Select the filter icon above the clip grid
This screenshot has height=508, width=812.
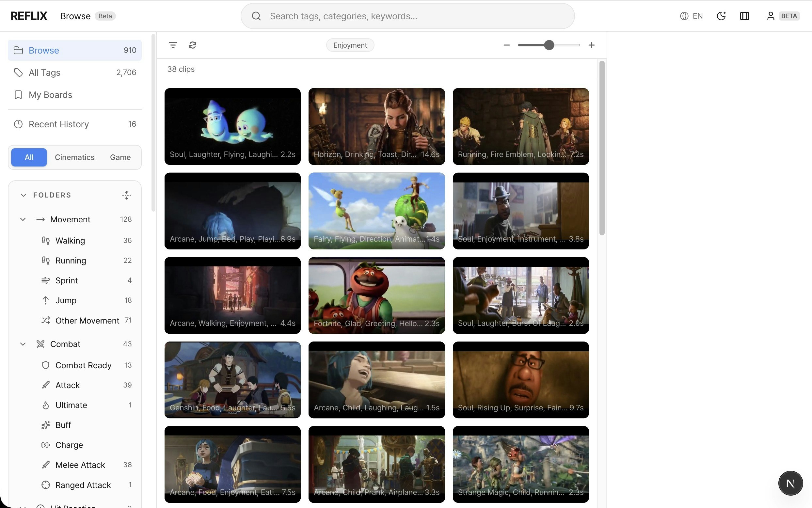click(173, 45)
